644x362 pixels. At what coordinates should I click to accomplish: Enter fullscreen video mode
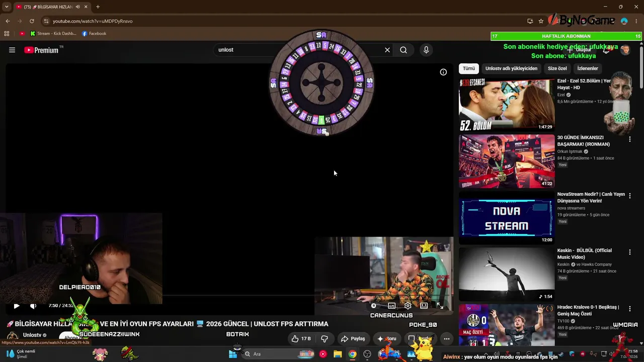tap(440, 305)
